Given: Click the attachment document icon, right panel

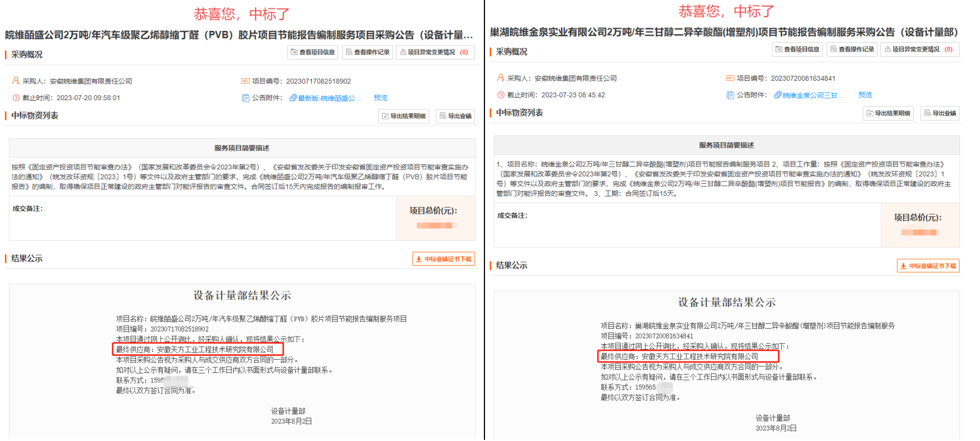Looking at the screenshot, I should click(730, 95).
